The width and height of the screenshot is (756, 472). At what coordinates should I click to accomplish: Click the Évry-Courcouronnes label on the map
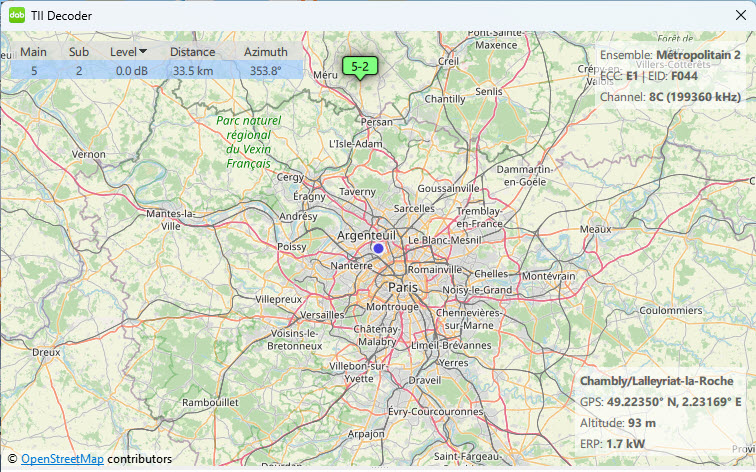(x=435, y=412)
